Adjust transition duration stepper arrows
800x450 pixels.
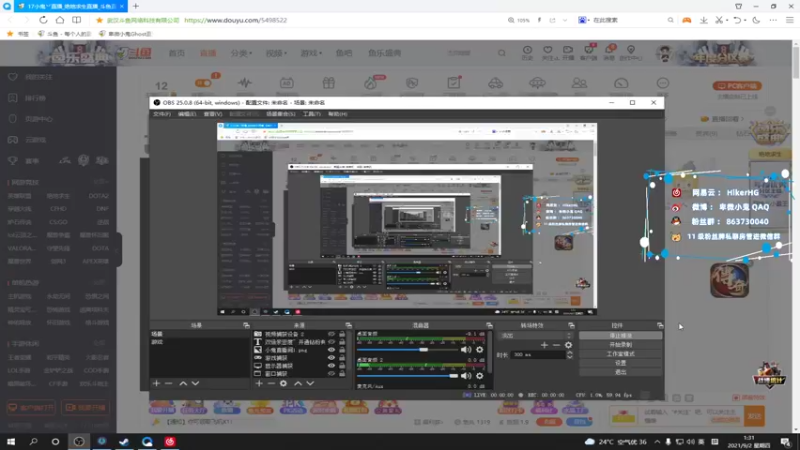[569, 355]
